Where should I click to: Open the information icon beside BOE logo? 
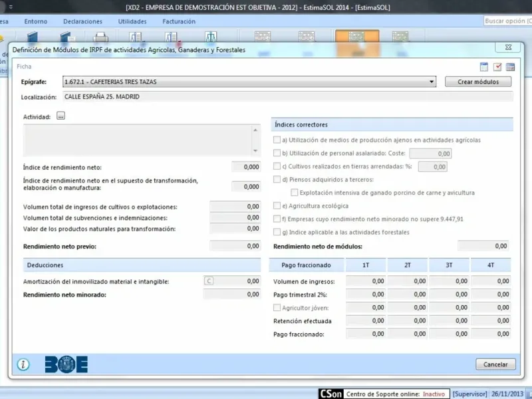tap(23, 364)
